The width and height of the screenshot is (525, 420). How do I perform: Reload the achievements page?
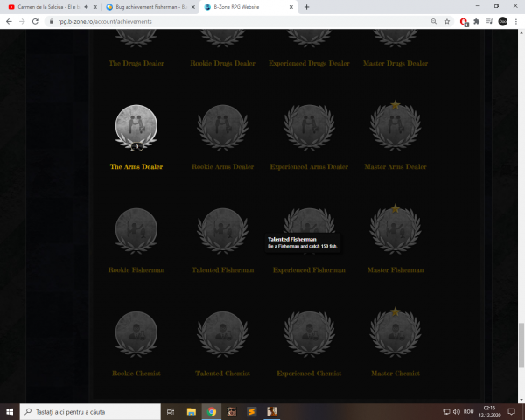[35, 21]
